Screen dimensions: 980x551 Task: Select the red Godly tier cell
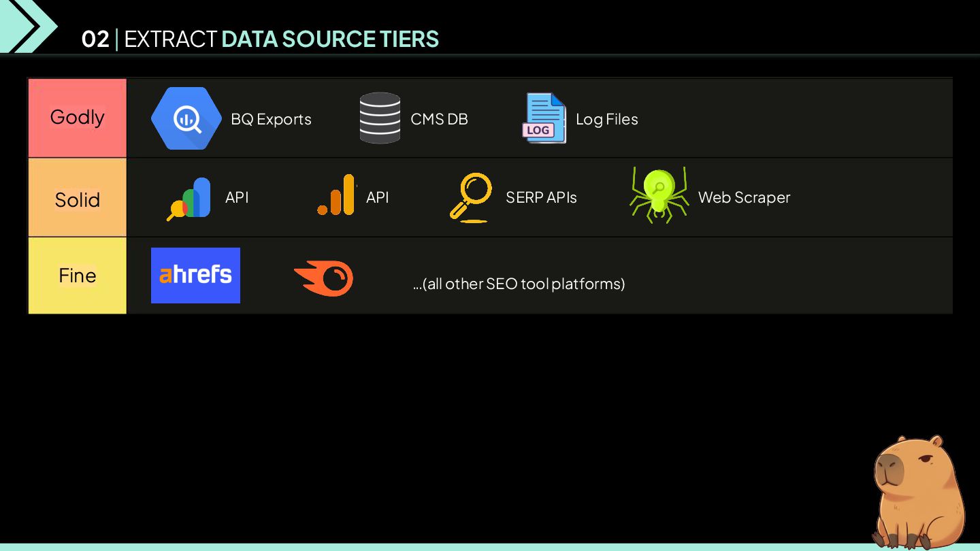click(78, 118)
